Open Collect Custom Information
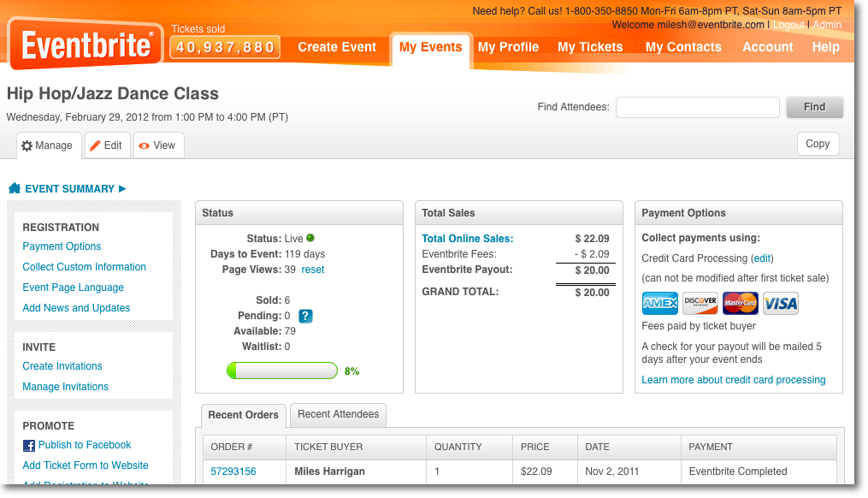 (x=84, y=267)
